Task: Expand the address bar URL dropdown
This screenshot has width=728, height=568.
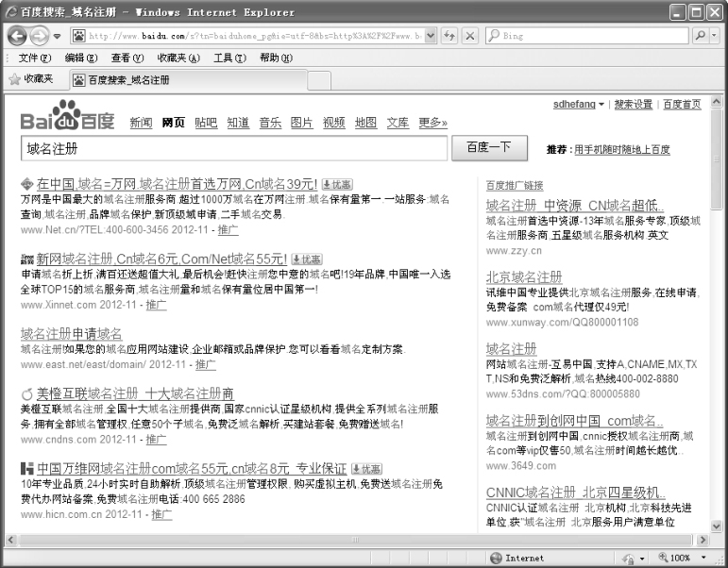Action: coord(431,36)
